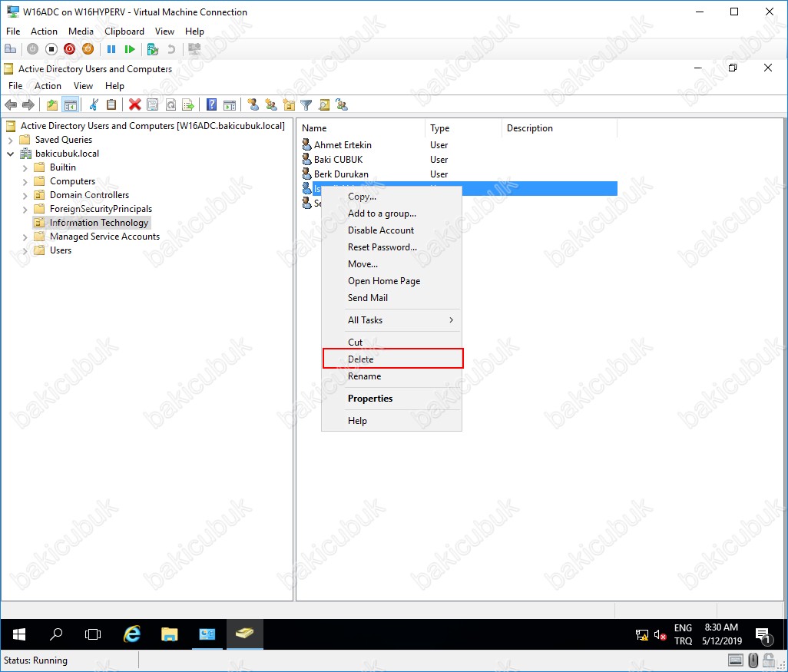Save VM state with the orange power icon

(88, 48)
